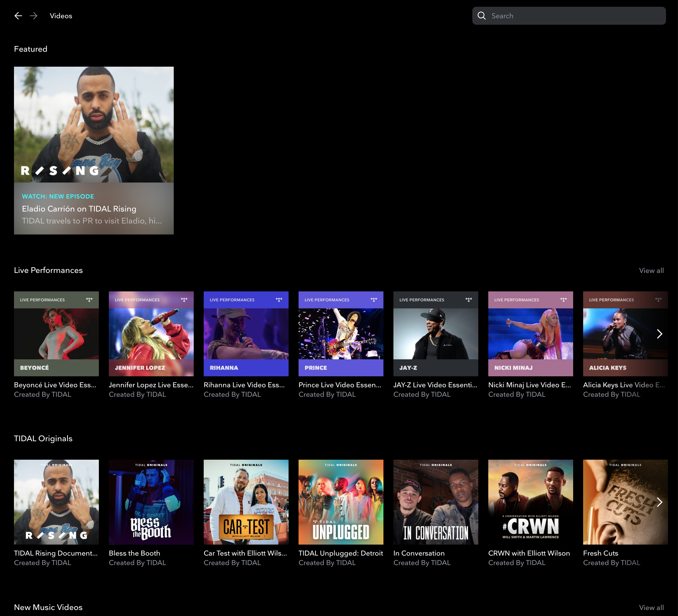Click TIDAL Rising Documentary title text
This screenshot has width=678, height=616.
point(56,553)
